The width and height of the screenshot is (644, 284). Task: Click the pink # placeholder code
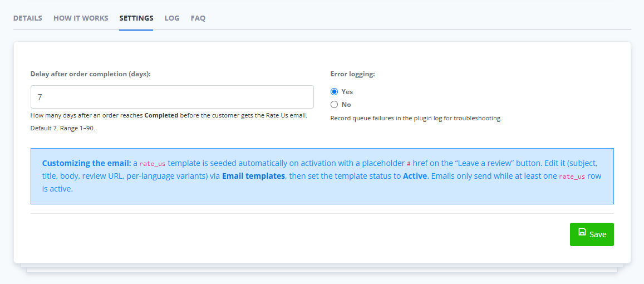[409, 164]
